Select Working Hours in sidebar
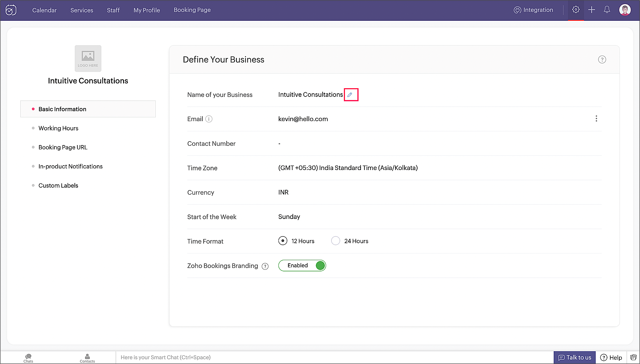 (59, 128)
